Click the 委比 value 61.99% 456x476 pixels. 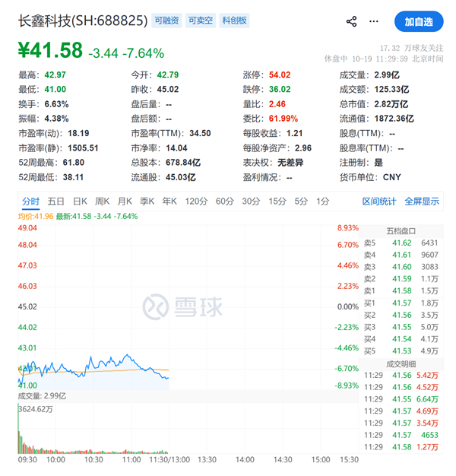coord(283,119)
